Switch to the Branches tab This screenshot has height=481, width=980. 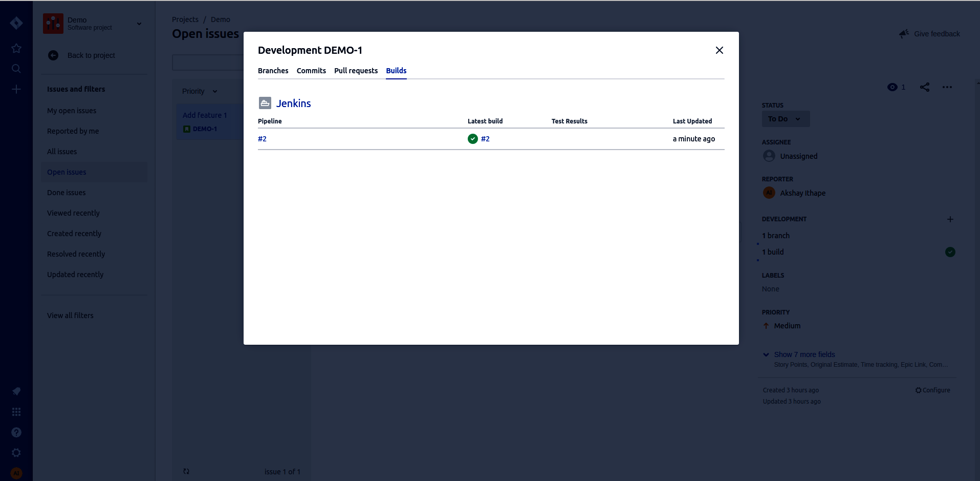pyautogui.click(x=273, y=71)
